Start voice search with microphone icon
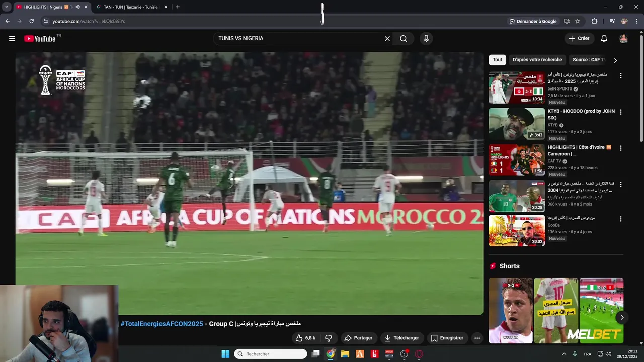Image resolution: width=644 pixels, height=362 pixels. (x=426, y=39)
